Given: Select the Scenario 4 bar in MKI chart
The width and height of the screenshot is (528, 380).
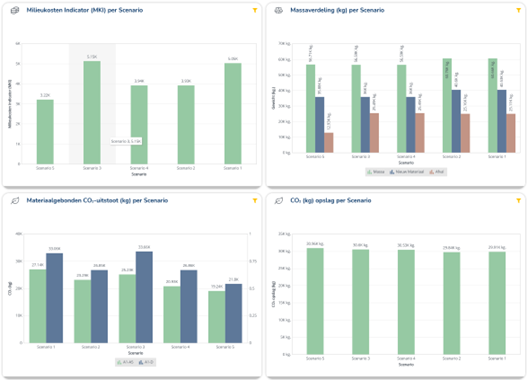Looking at the screenshot, I should pos(139,125).
